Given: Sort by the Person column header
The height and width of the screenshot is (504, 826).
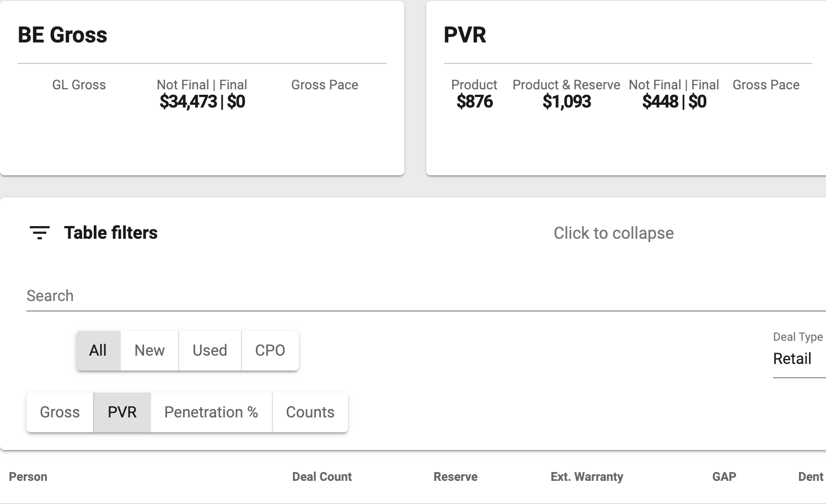Looking at the screenshot, I should 28,477.
